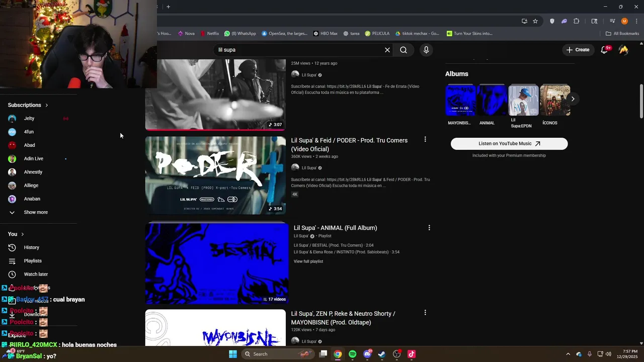Bookmark this page with the star
The width and height of the screenshot is (644, 362).
pos(535,21)
